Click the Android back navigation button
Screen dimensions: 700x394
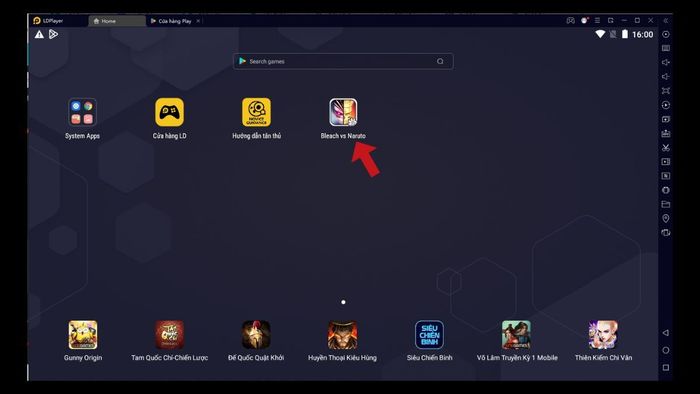[666, 333]
